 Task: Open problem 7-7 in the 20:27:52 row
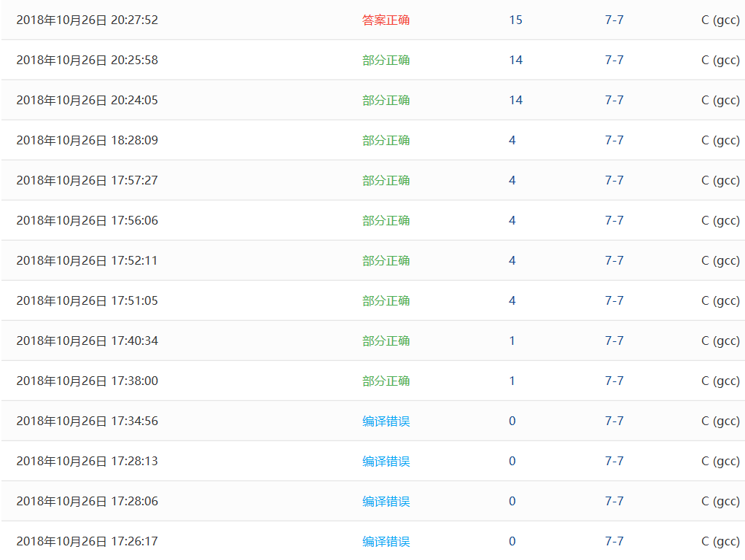[x=614, y=20]
